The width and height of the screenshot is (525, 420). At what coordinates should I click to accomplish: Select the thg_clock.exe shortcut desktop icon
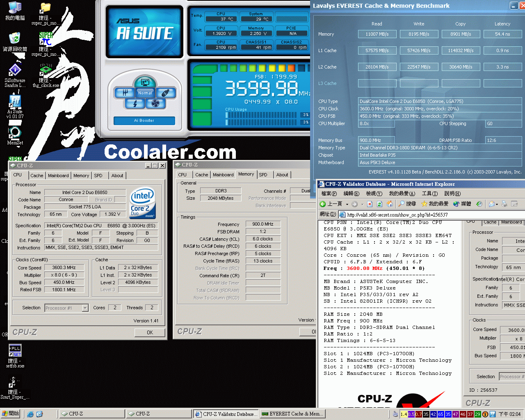pyautogui.click(x=46, y=75)
